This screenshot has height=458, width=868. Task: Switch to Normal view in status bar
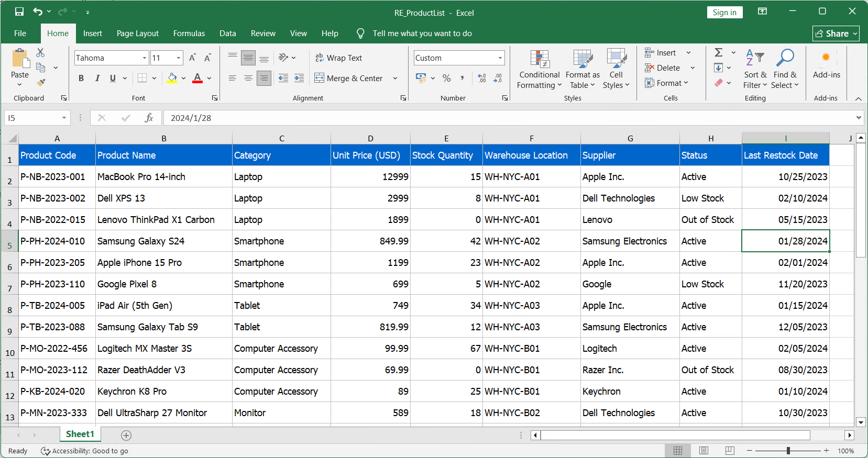[678, 451]
